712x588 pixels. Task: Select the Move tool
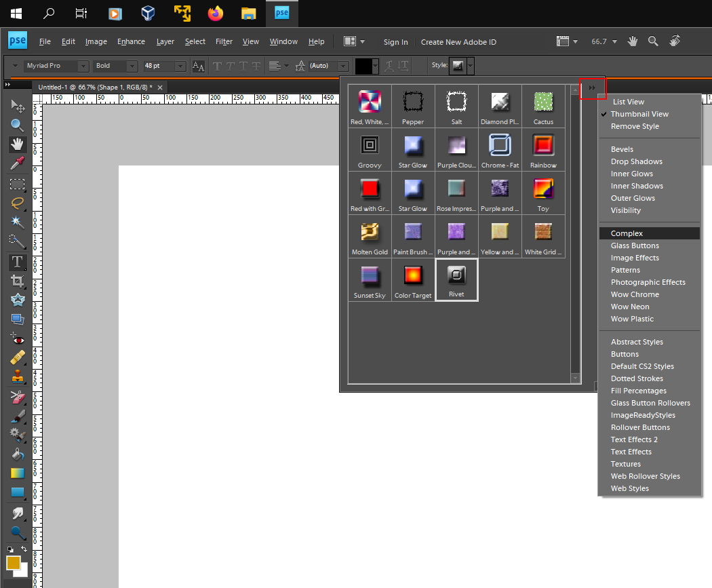[x=17, y=106]
